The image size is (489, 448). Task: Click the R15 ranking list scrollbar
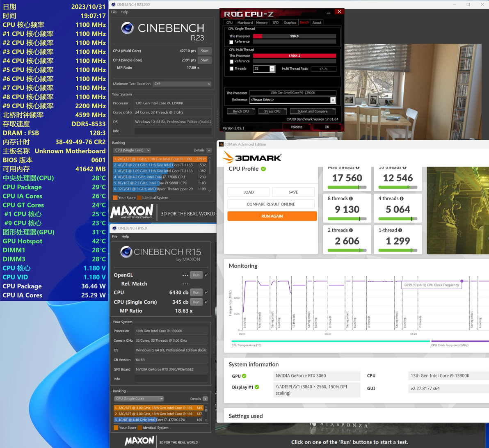206,414
